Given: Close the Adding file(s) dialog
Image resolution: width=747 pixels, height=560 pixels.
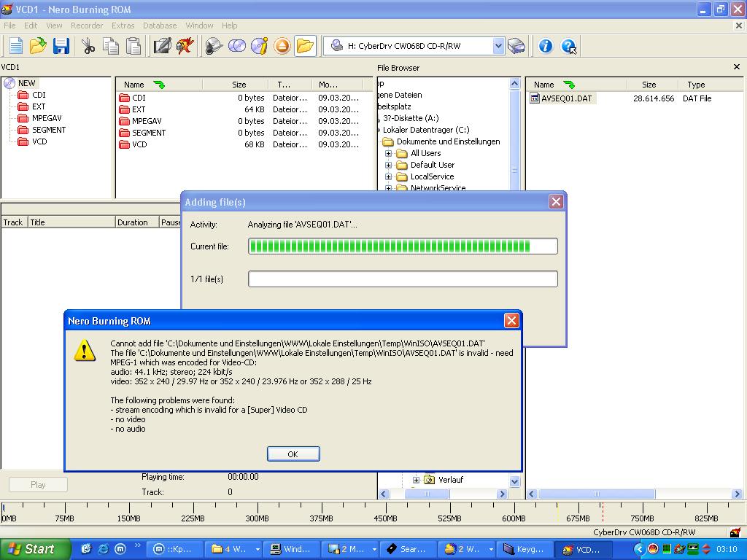Looking at the screenshot, I should click(x=556, y=202).
